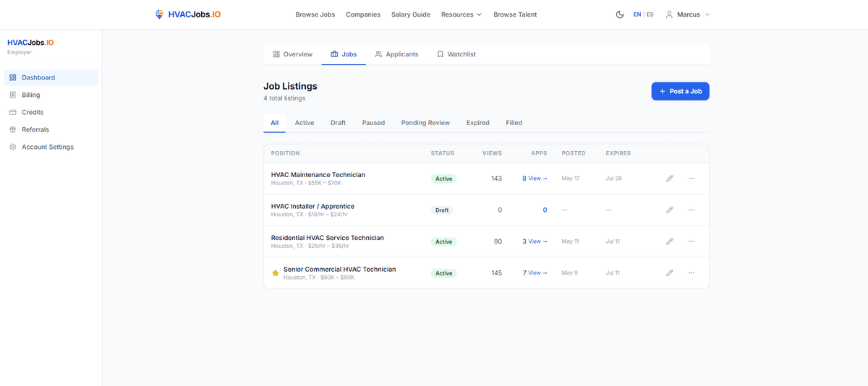Image resolution: width=868 pixels, height=386 pixels.
Task: Edit HVAC Installer / Apprentice with pencil icon
Action: point(670,210)
